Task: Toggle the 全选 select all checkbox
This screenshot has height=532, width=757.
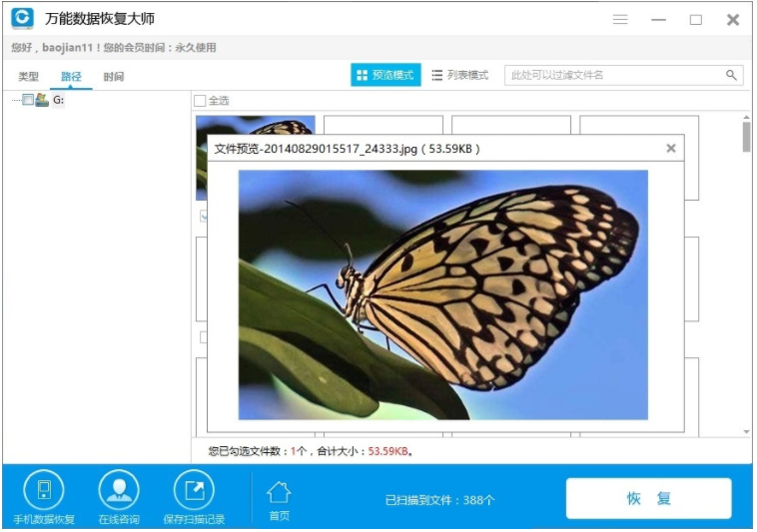Action: point(200,101)
